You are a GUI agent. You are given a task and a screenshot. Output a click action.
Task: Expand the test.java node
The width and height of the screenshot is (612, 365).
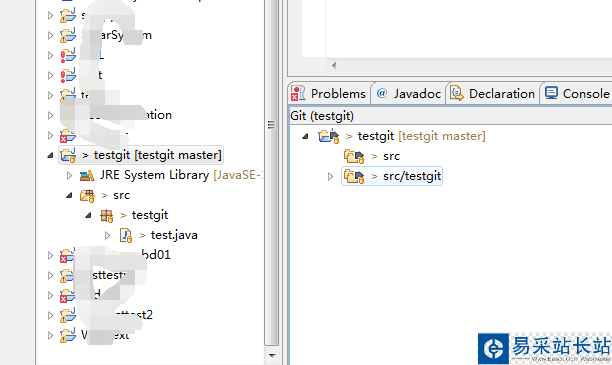[107, 235]
